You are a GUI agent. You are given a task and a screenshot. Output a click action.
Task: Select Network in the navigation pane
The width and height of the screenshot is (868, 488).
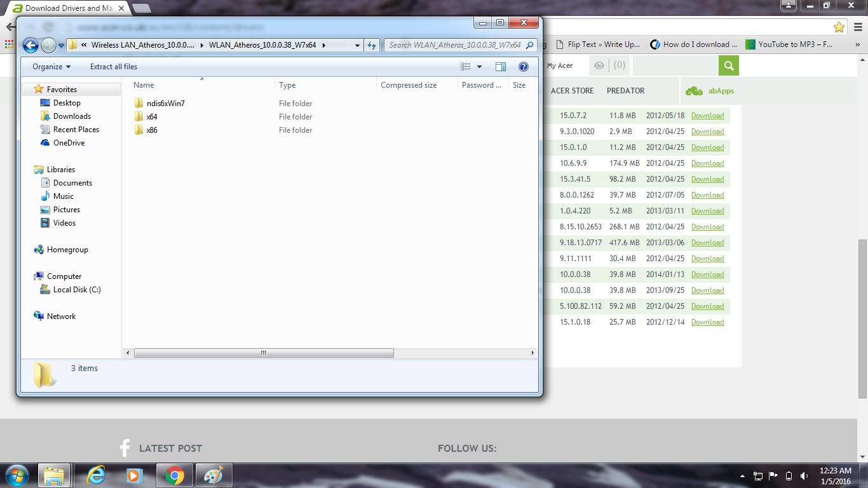61,316
